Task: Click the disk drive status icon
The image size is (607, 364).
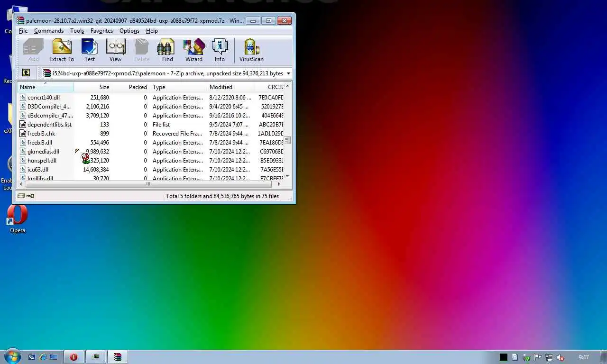Action: [x=21, y=196]
